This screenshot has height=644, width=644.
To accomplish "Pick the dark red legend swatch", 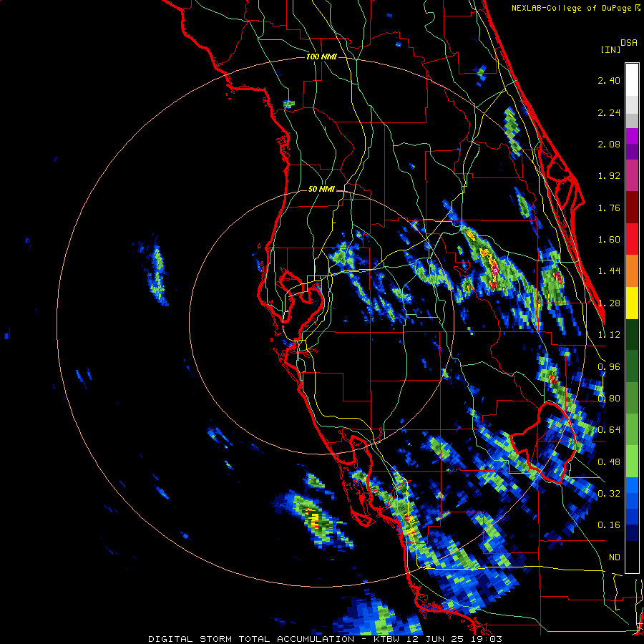I will click(632, 208).
